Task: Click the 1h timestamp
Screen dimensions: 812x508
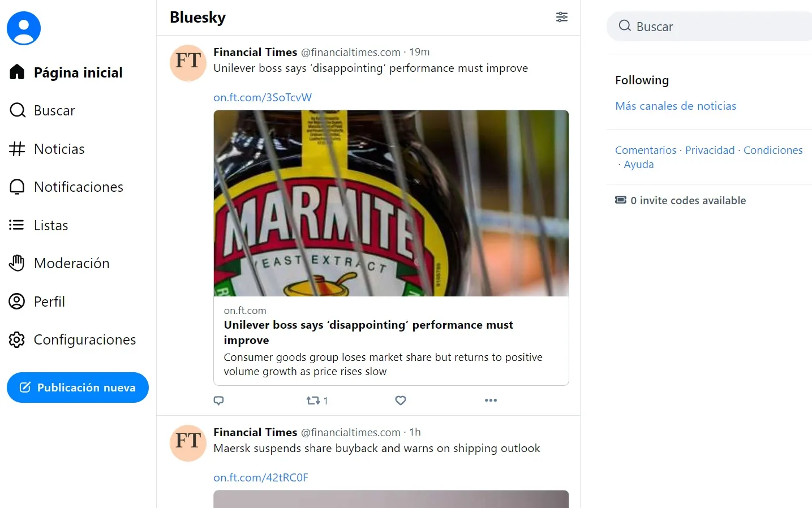Action: [x=415, y=432]
